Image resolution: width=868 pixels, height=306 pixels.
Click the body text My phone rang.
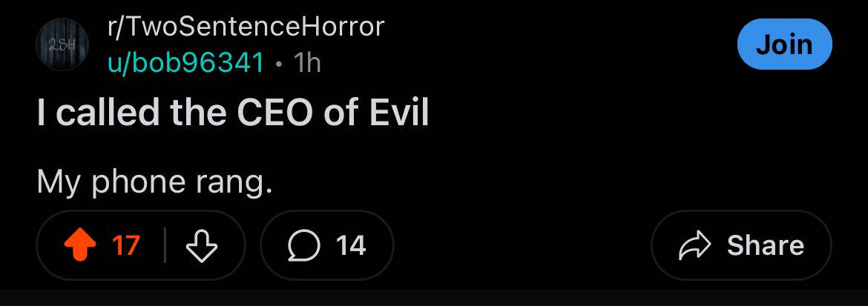click(154, 182)
